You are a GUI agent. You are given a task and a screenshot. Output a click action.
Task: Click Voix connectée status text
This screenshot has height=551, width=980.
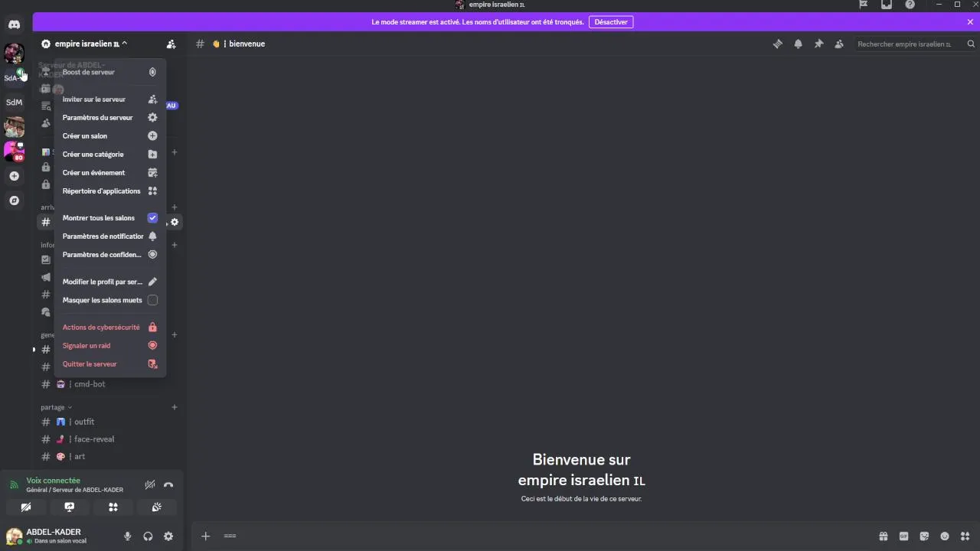[53, 481]
